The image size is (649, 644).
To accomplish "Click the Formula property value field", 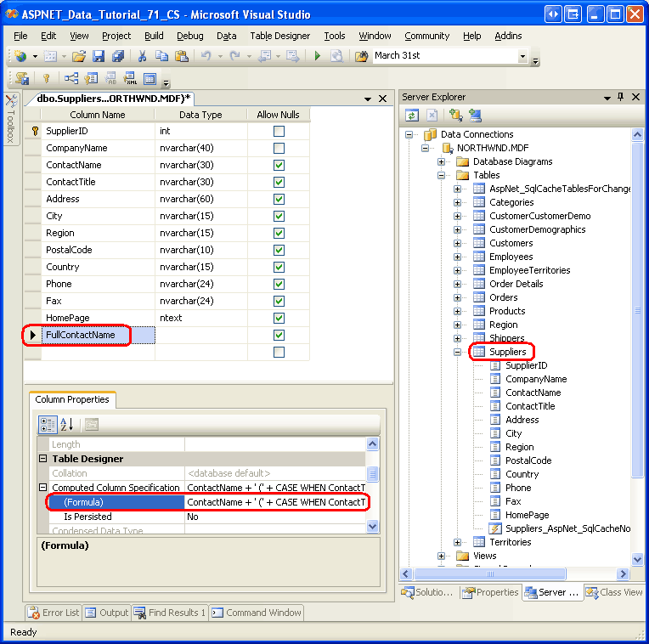I will pyautogui.click(x=276, y=502).
